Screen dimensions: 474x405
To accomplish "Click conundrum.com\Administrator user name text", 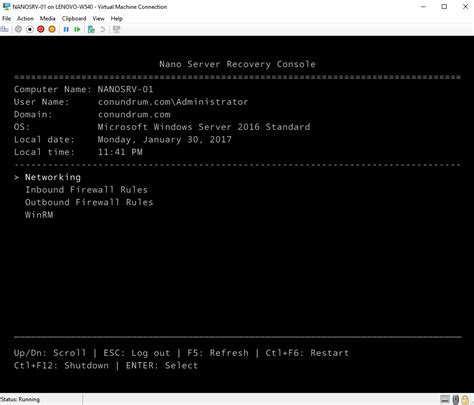I will click(x=173, y=102).
